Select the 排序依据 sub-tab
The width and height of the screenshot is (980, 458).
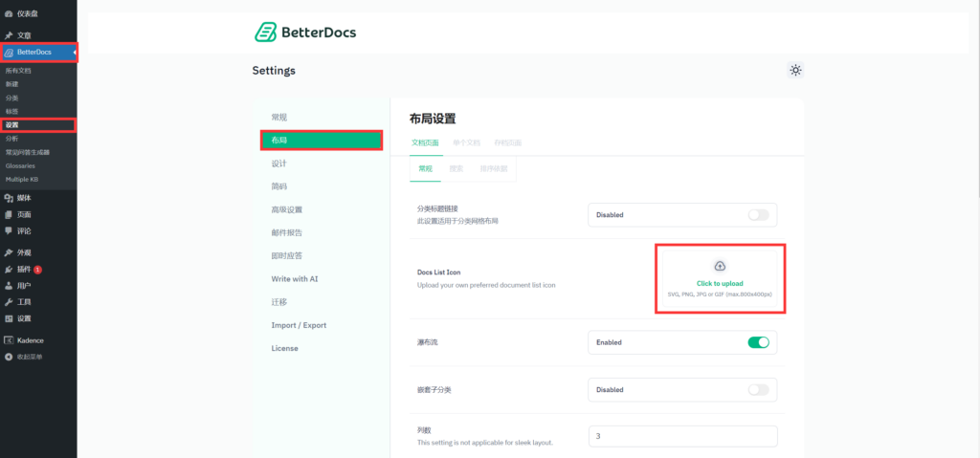point(494,168)
